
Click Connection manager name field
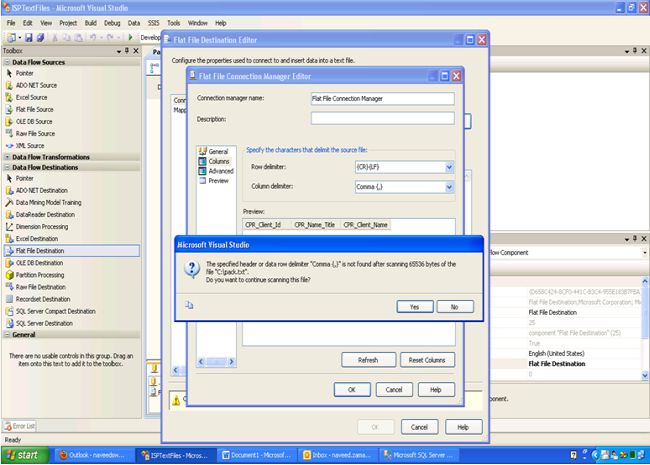383,98
